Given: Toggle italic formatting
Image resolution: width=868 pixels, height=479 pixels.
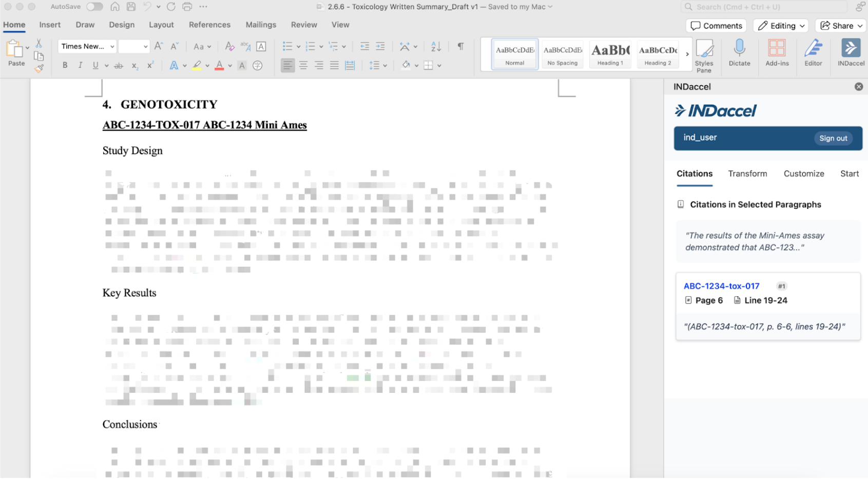Looking at the screenshot, I should click(x=80, y=65).
